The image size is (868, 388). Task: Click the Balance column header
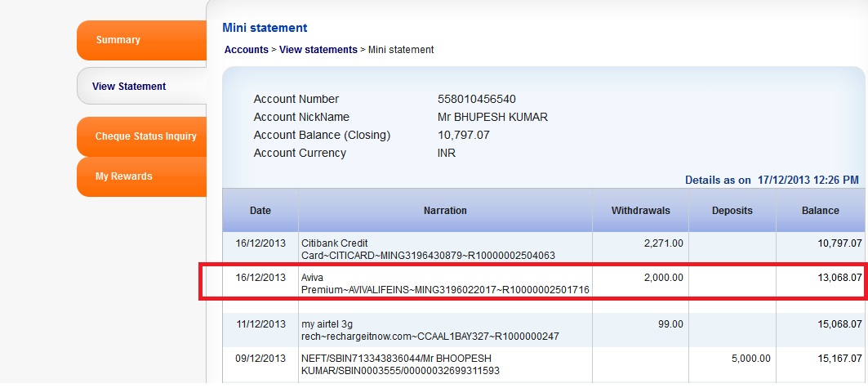click(821, 210)
